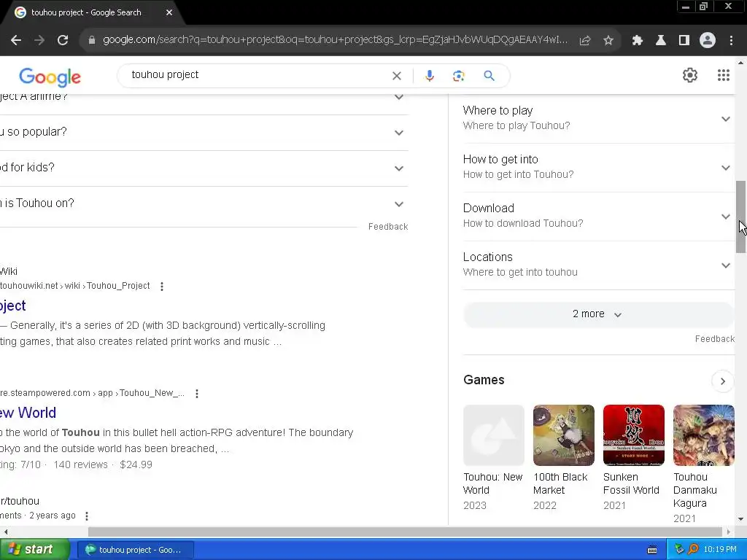This screenshot has height=560, width=747.
Task: Start voice search with the microphone
Action: pyautogui.click(x=429, y=76)
